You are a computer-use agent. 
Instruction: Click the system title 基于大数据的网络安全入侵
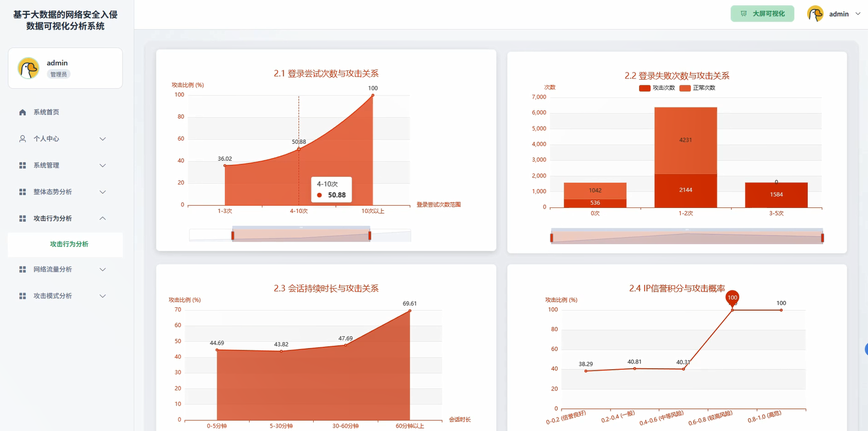click(65, 14)
